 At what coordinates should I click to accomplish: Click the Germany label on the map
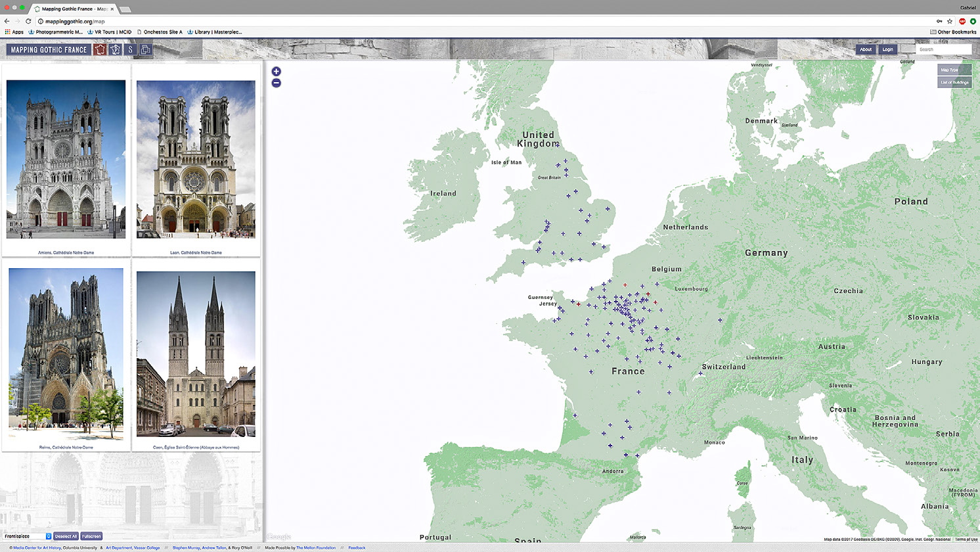pyautogui.click(x=766, y=253)
